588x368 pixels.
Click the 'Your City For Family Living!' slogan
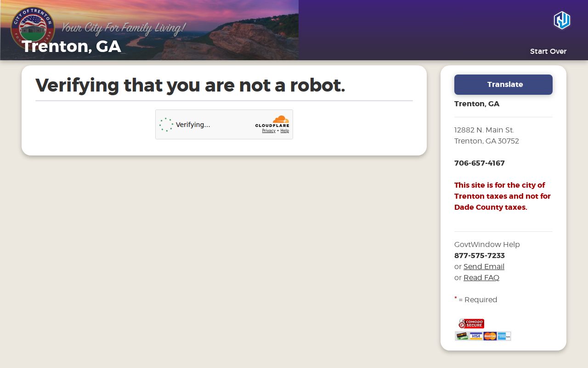(x=124, y=28)
